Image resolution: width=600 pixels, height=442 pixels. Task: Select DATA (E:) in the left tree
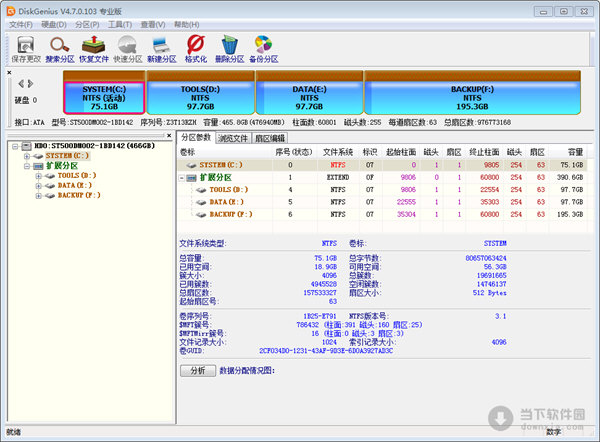pos(75,186)
